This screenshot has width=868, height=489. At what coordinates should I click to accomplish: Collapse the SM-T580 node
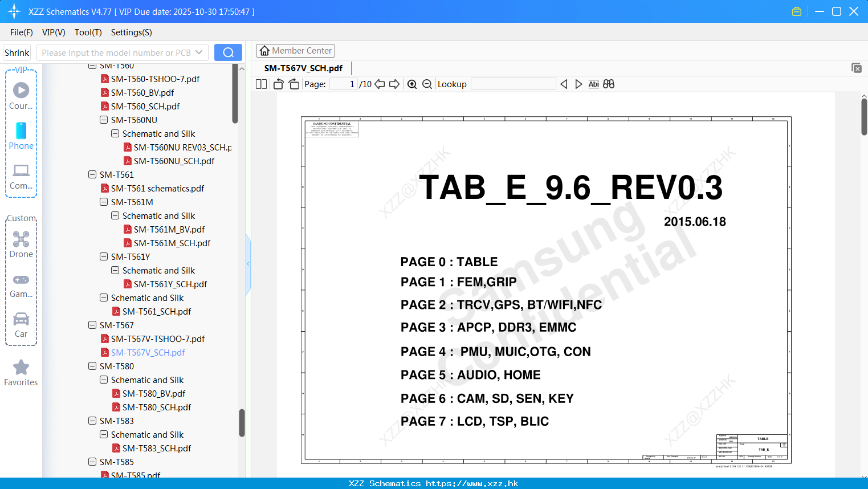[x=92, y=366]
